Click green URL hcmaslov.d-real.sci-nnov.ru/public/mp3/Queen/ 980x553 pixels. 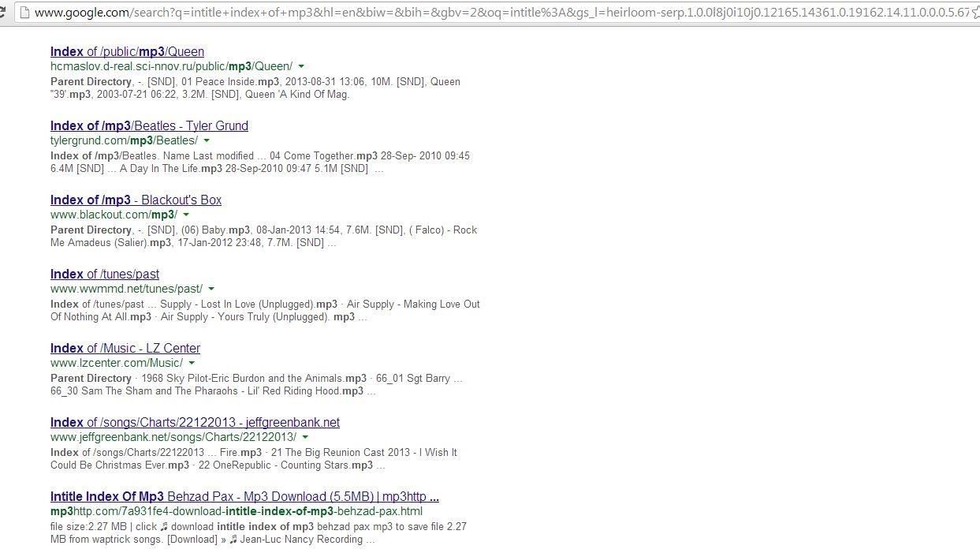coord(171,66)
